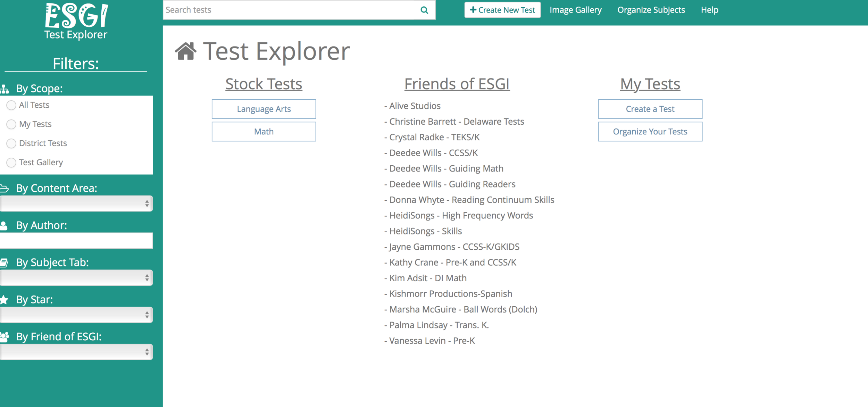
Task: Open the Stock Tests heading link
Action: [x=264, y=84]
